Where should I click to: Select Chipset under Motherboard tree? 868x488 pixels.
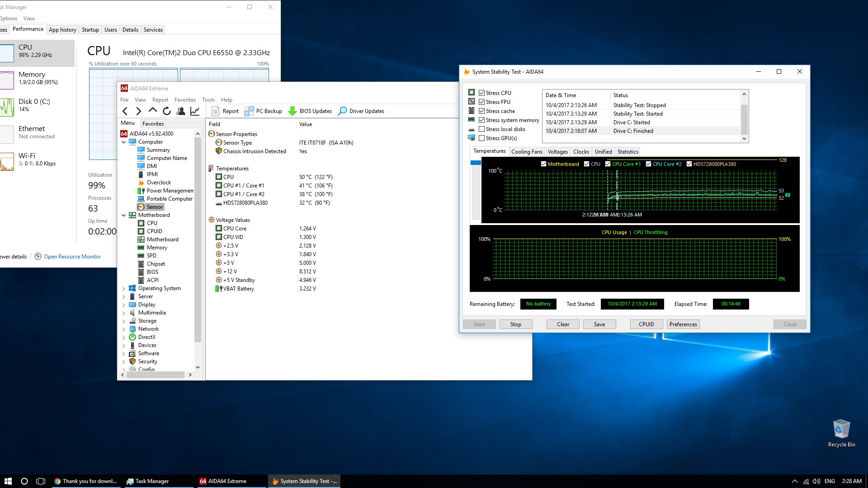(151, 264)
